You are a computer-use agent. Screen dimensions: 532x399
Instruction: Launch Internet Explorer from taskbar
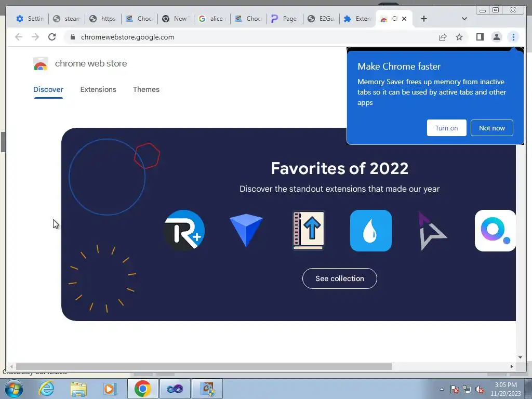(46, 389)
